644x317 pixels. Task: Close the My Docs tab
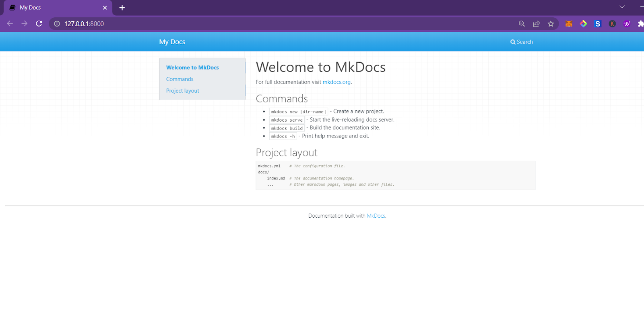point(105,8)
